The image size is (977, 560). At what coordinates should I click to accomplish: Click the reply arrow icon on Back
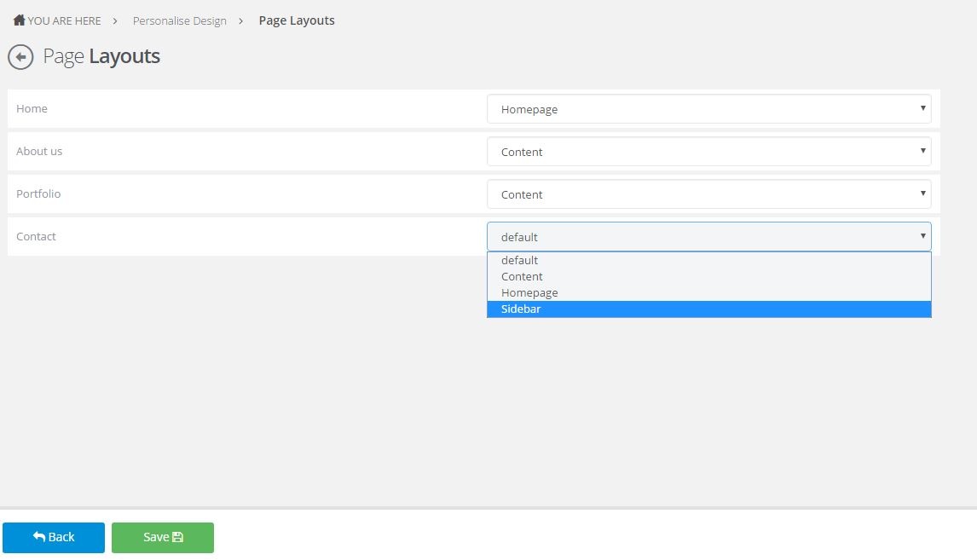(x=39, y=537)
